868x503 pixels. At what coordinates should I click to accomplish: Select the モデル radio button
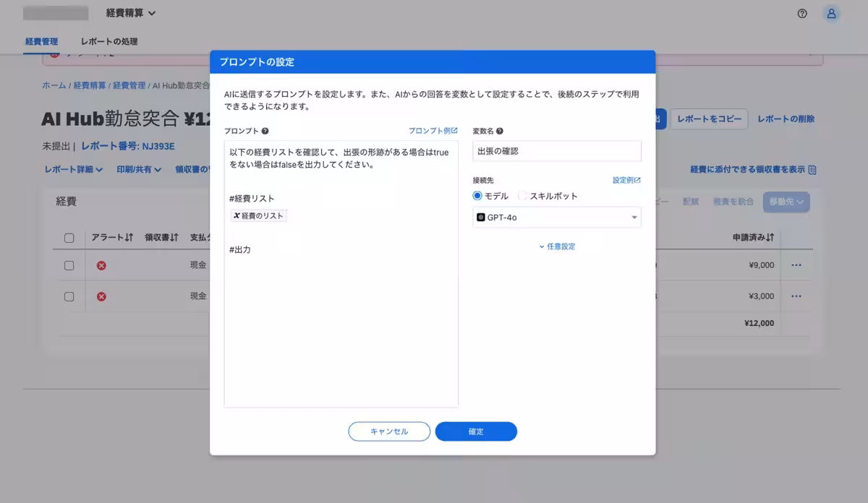point(477,195)
